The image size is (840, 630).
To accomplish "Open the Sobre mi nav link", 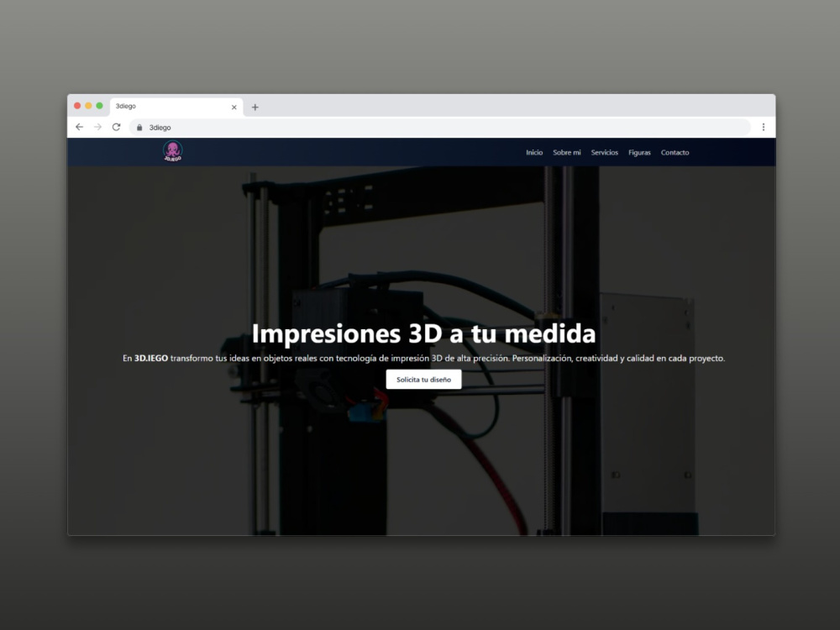I will [x=567, y=153].
